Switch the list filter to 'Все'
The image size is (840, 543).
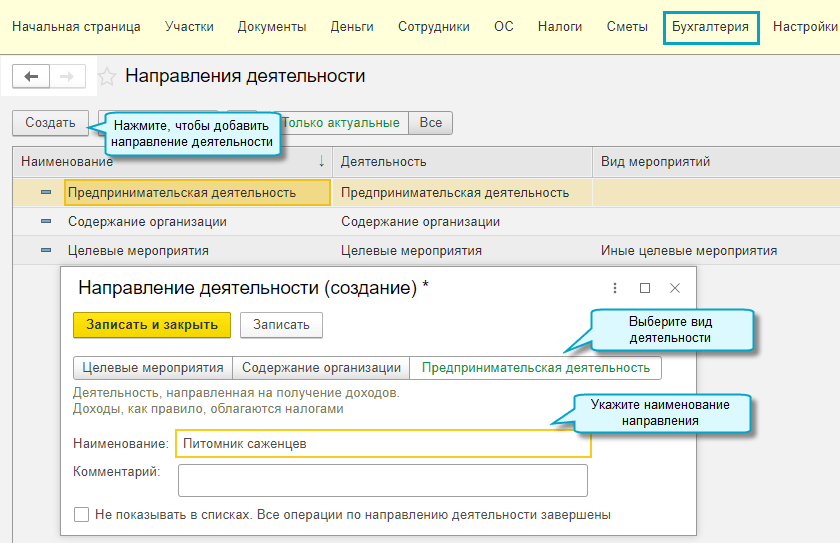(430, 123)
